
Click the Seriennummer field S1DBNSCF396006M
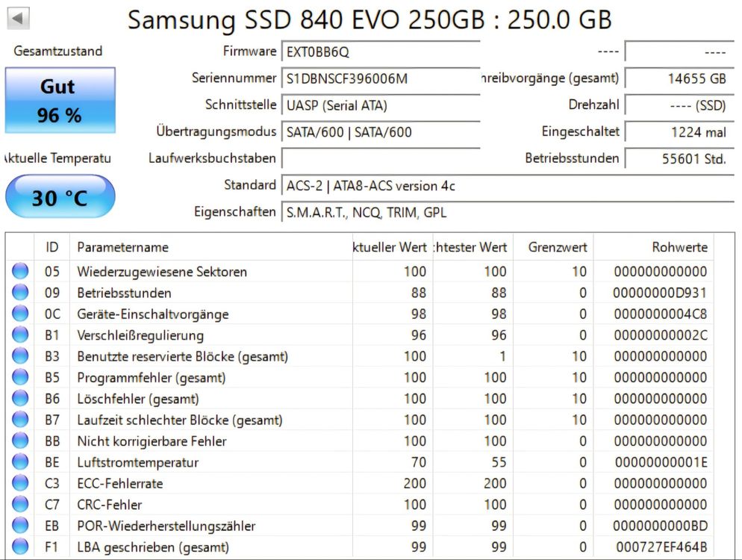tap(381, 78)
